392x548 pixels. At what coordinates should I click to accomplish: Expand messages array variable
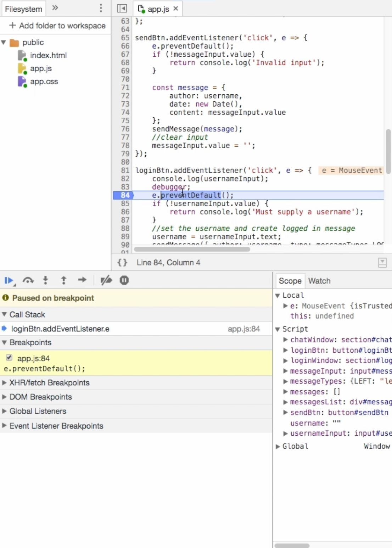285,392
